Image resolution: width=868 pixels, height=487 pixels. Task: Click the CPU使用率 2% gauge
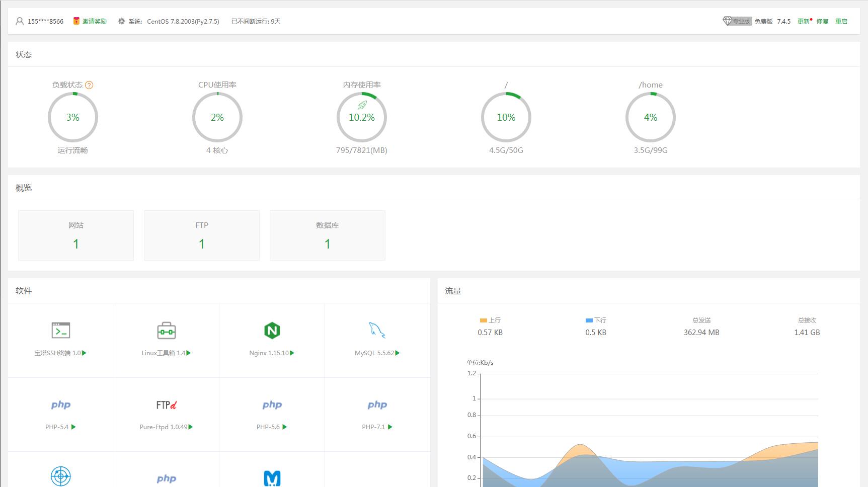click(x=217, y=117)
